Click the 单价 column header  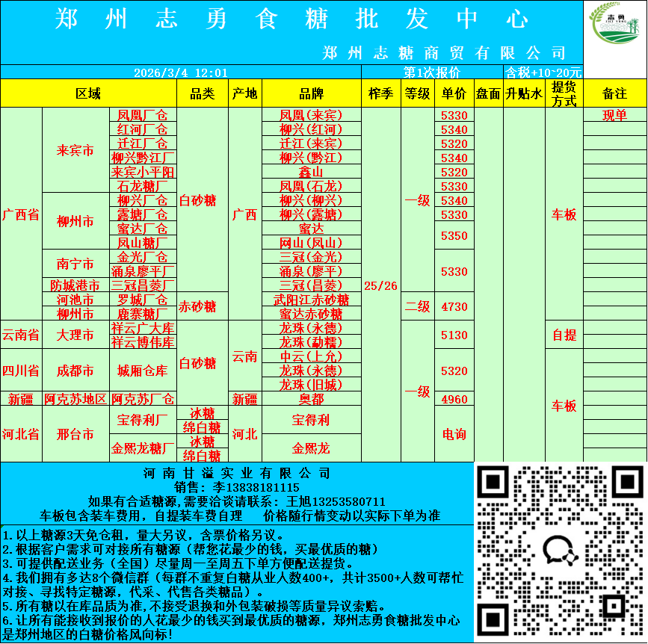[454, 93]
